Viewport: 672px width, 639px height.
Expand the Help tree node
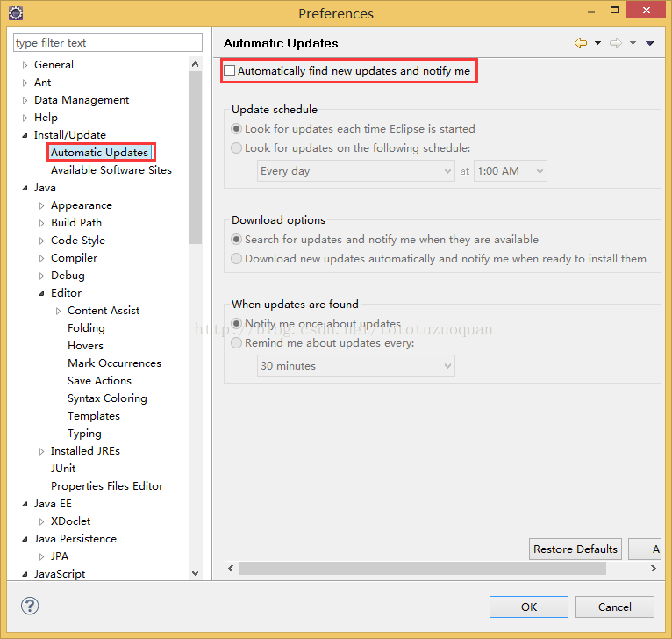coord(25,118)
